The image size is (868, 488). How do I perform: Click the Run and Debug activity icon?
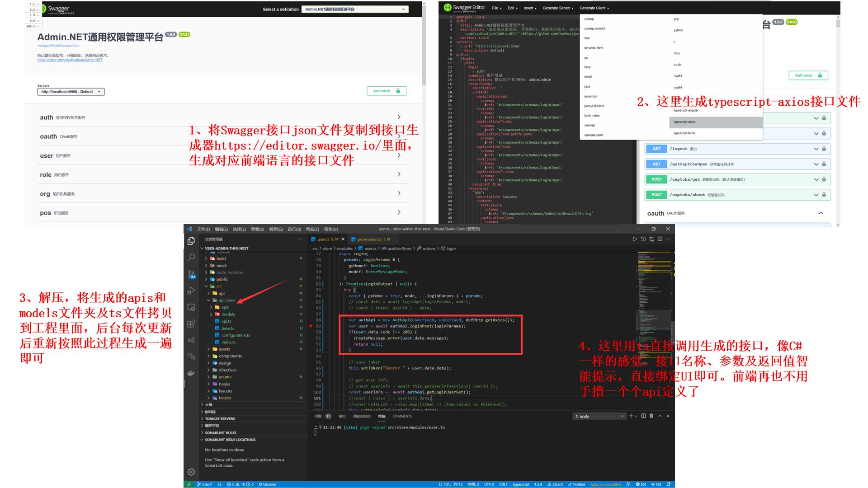pos(191,291)
